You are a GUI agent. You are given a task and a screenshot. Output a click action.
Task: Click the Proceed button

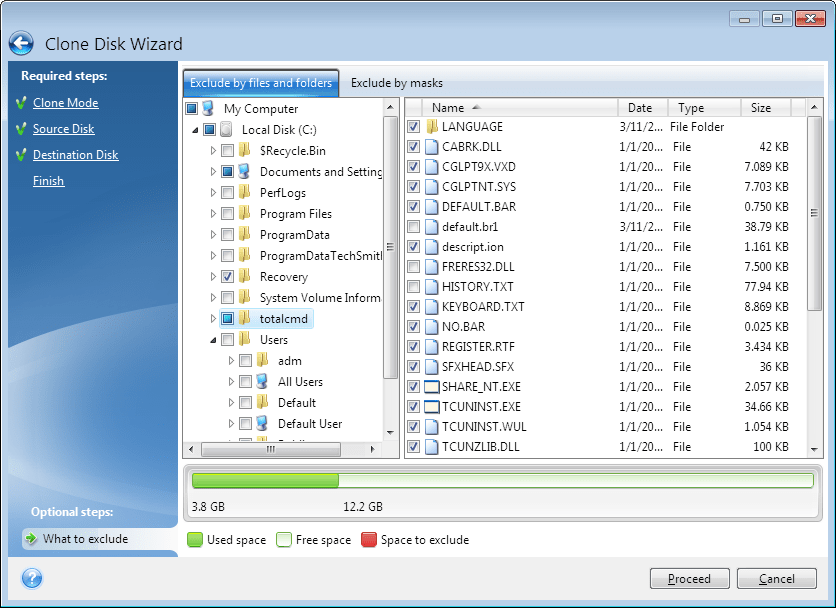[x=689, y=579]
